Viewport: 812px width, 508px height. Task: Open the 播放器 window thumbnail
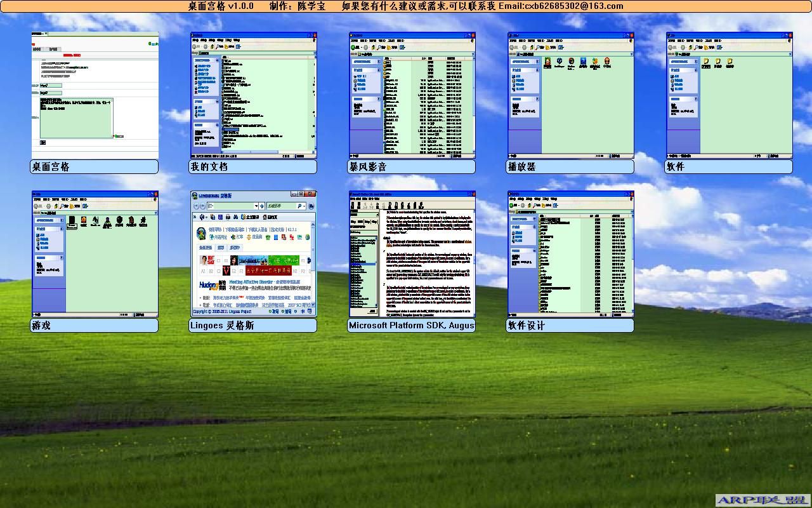click(571, 95)
